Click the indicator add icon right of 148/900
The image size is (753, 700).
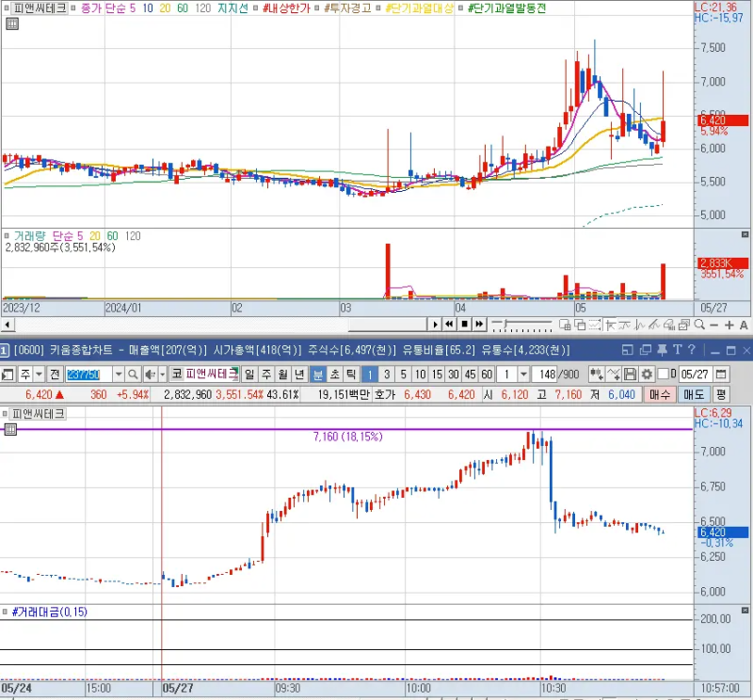click(x=597, y=374)
